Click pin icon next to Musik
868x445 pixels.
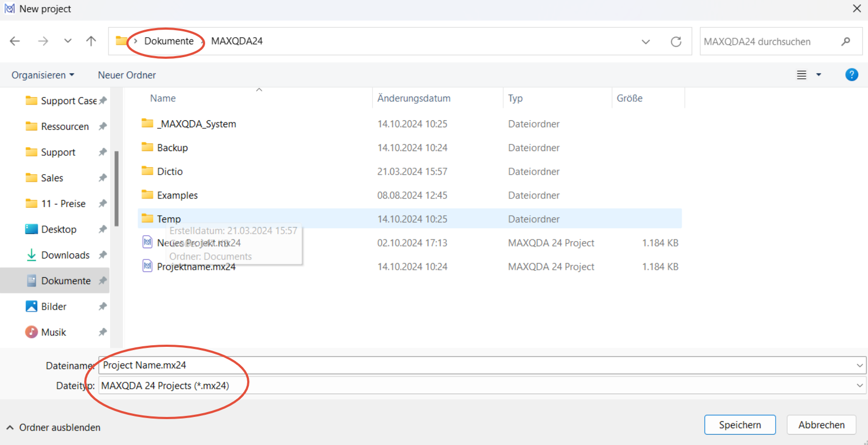[103, 332]
